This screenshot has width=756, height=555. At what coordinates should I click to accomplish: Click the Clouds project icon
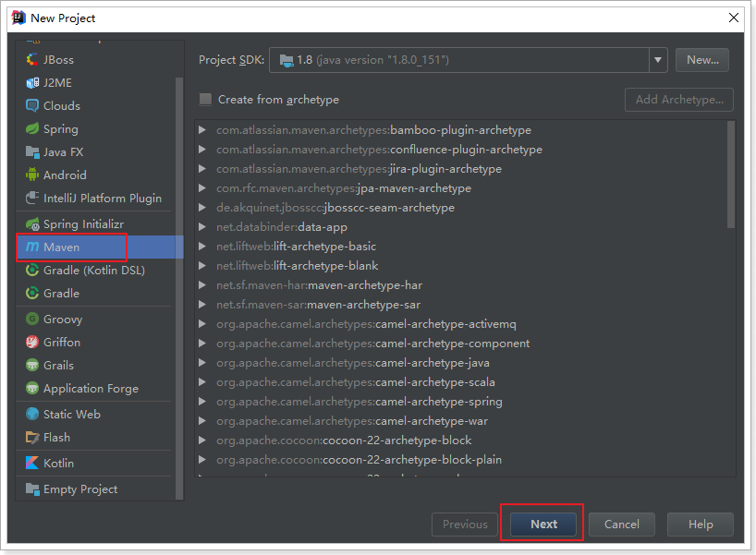[32, 106]
